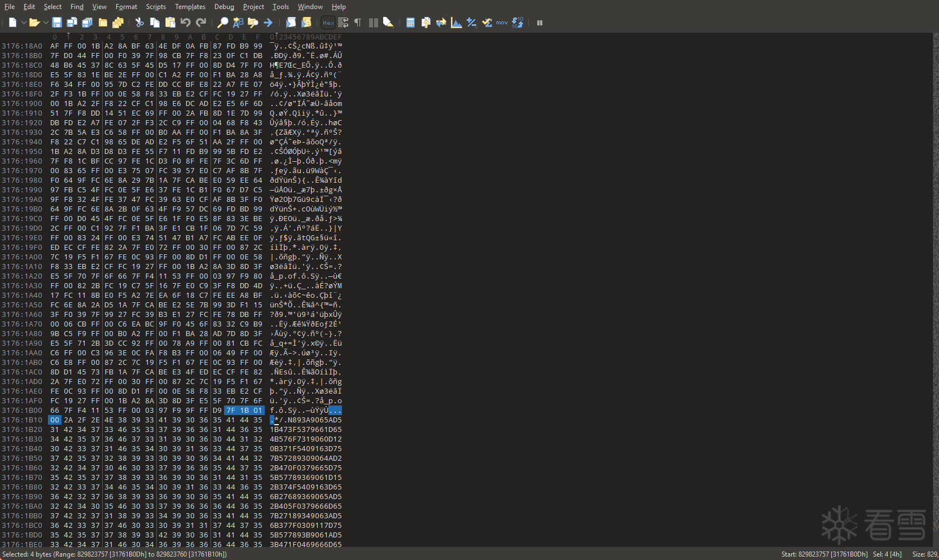Image resolution: width=939 pixels, height=560 pixels.
Task: Redo the last undone action
Action: click(201, 23)
